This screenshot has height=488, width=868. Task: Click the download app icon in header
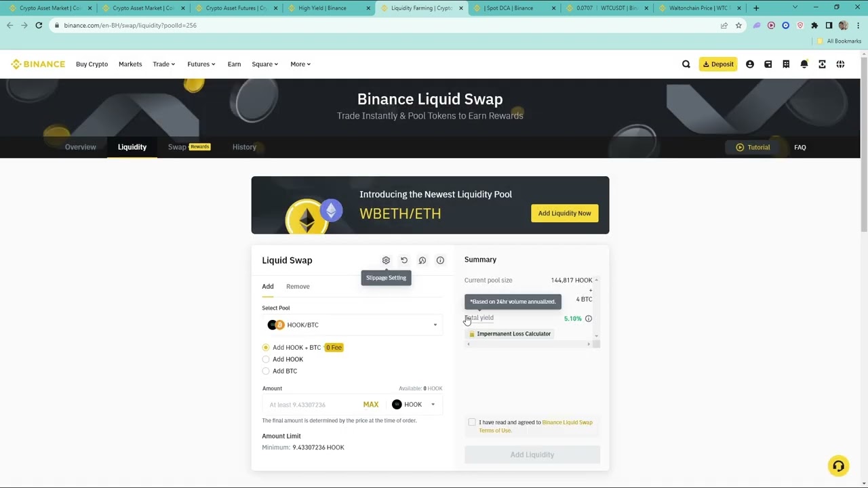pyautogui.click(x=823, y=64)
